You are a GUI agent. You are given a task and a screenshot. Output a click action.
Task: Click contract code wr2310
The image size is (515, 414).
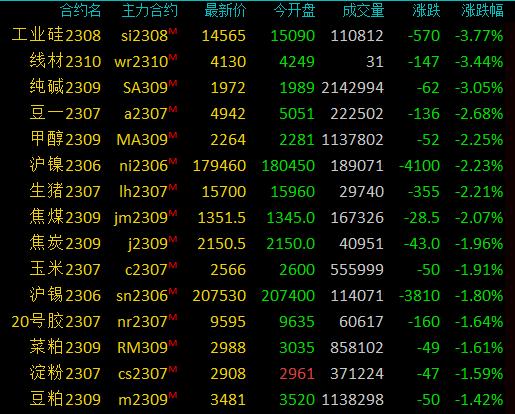141,62
